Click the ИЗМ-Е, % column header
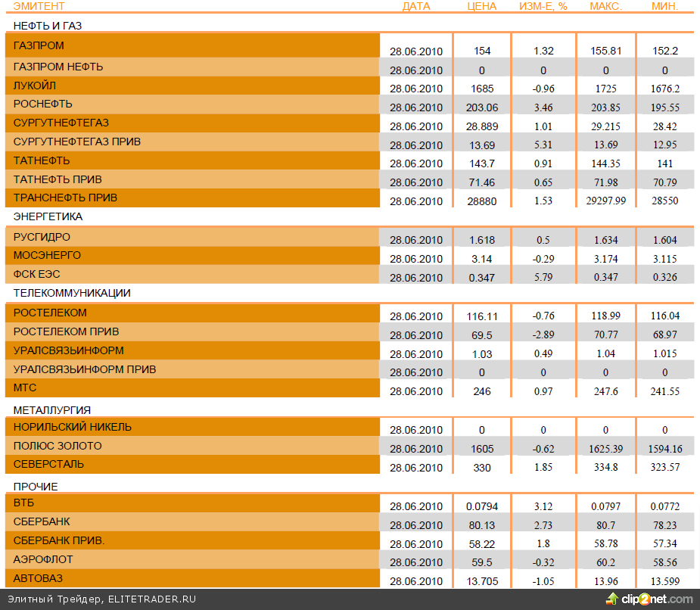This screenshot has height=610, width=700. [x=543, y=6]
